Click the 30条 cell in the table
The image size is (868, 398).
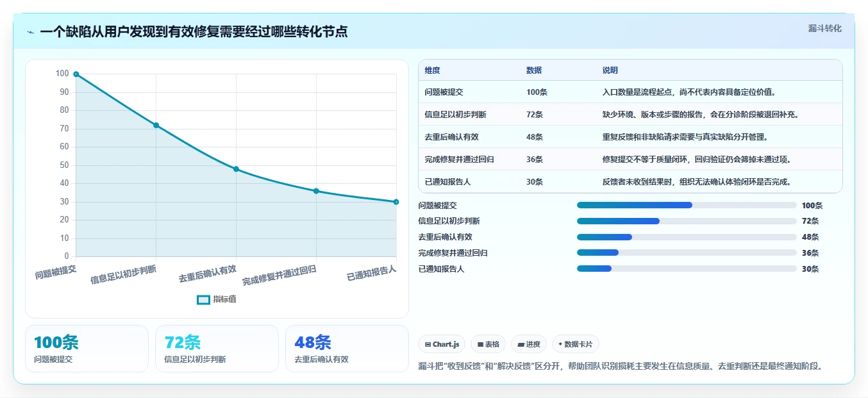(x=535, y=182)
